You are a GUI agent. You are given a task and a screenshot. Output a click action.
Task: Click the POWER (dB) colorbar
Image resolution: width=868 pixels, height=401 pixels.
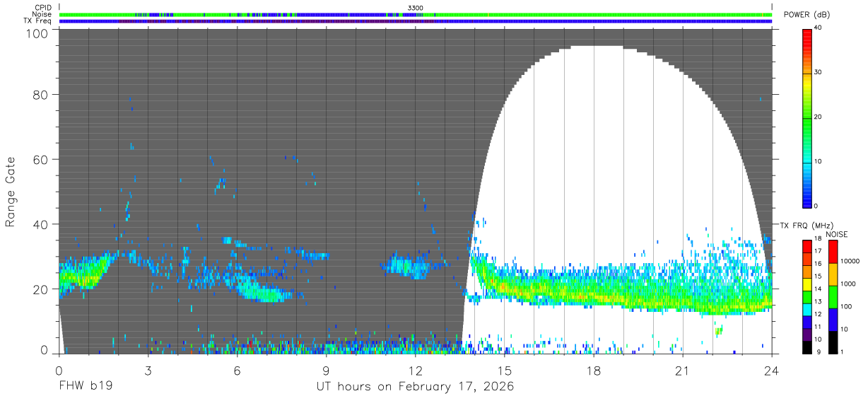[807, 117]
